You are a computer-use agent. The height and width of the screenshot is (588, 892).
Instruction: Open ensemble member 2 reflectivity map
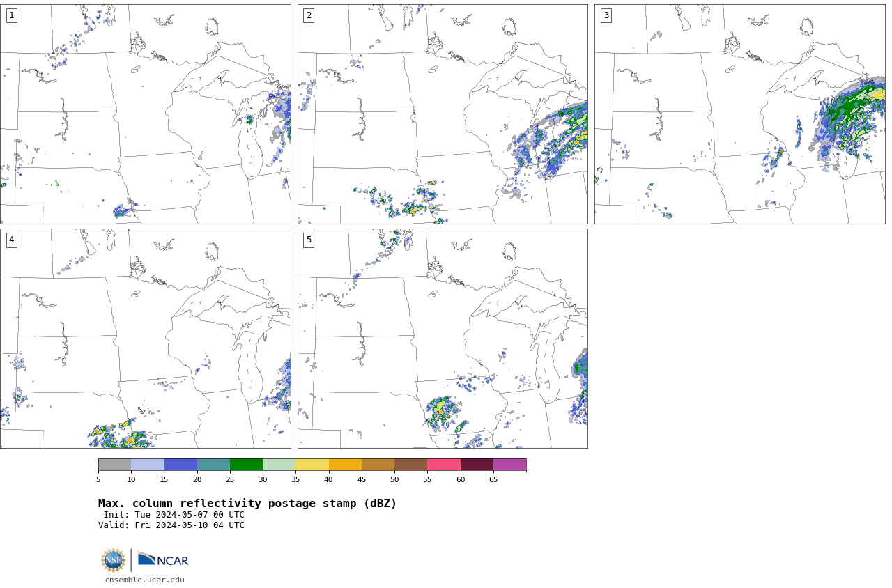point(443,114)
